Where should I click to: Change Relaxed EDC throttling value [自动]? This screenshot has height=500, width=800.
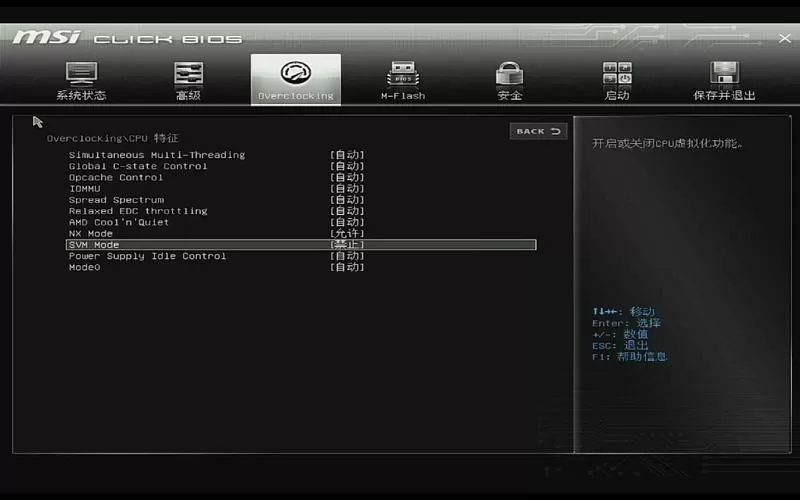point(347,211)
